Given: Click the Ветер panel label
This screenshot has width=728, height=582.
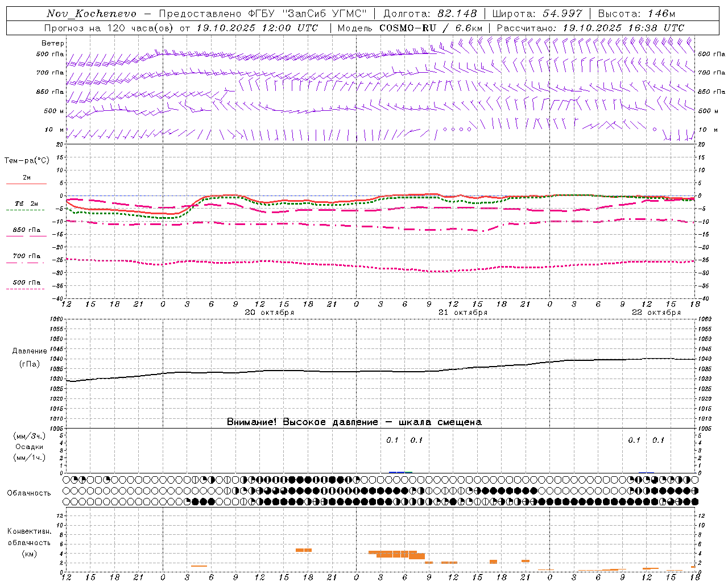Looking at the screenshot, I should [x=53, y=43].
